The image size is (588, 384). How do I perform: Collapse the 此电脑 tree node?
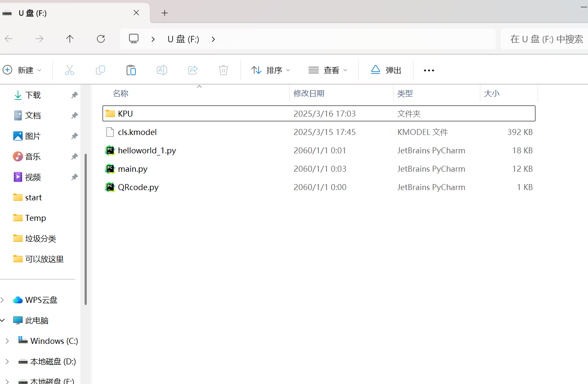pyautogui.click(x=3, y=320)
